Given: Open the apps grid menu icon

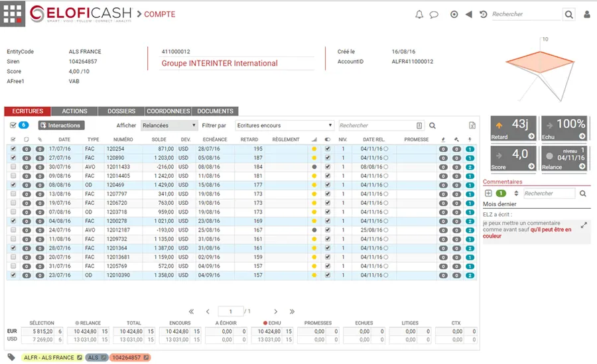Looking at the screenshot, I should click(x=13, y=14).
